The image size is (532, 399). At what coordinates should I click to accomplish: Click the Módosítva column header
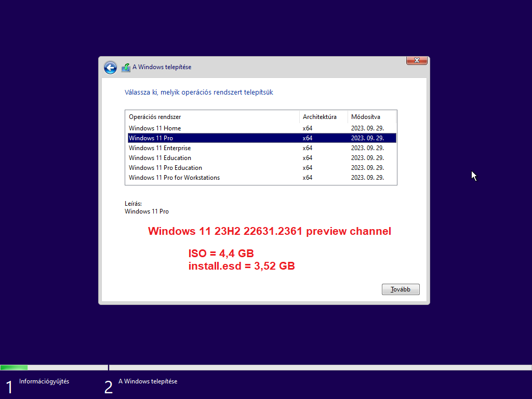click(x=372, y=117)
